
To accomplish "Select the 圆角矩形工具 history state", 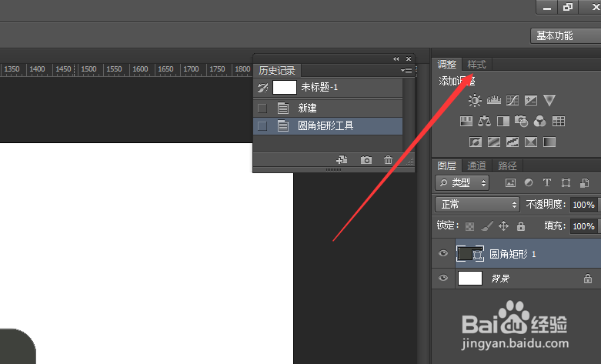I will pyautogui.click(x=328, y=126).
